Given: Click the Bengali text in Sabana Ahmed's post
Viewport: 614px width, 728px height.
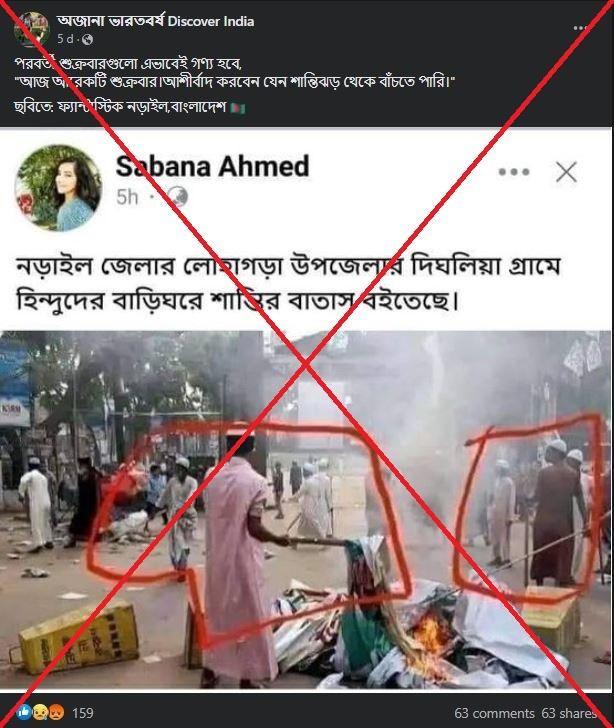Looking at the screenshot, I should click(x=288, y=283).
